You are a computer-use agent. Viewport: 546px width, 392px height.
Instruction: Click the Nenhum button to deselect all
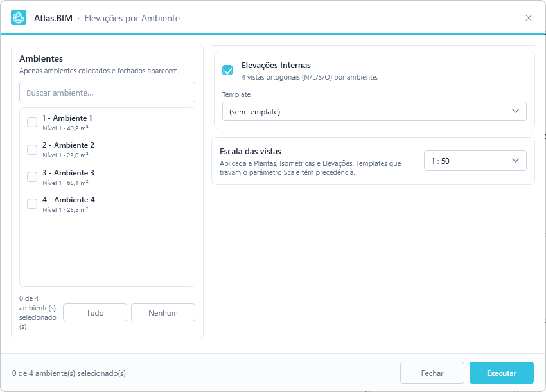[163, 312]
